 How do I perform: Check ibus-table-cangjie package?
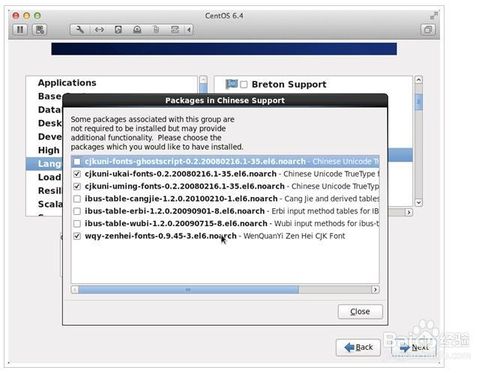click(77, 199)
